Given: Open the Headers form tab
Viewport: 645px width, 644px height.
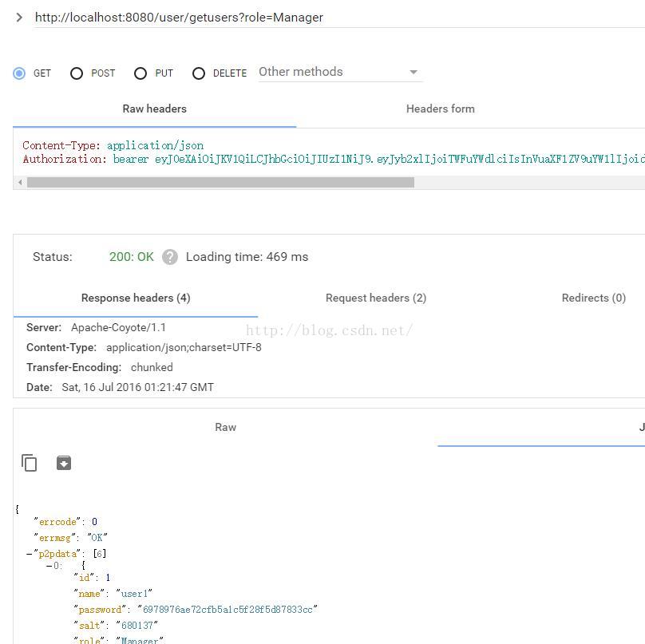Looking at the screenshot, I should (440, 109).
